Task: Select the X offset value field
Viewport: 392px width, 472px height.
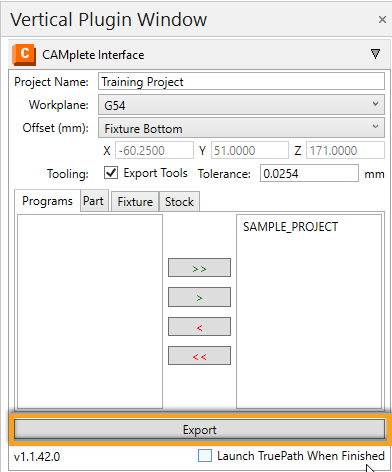Action: (x=154, y=151)
